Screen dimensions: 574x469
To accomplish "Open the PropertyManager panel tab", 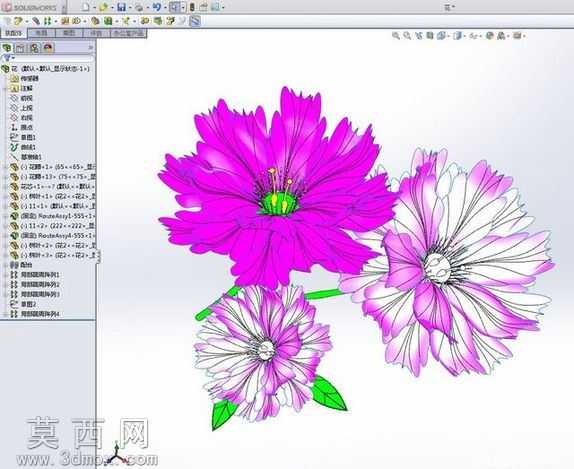I will 20,48.
